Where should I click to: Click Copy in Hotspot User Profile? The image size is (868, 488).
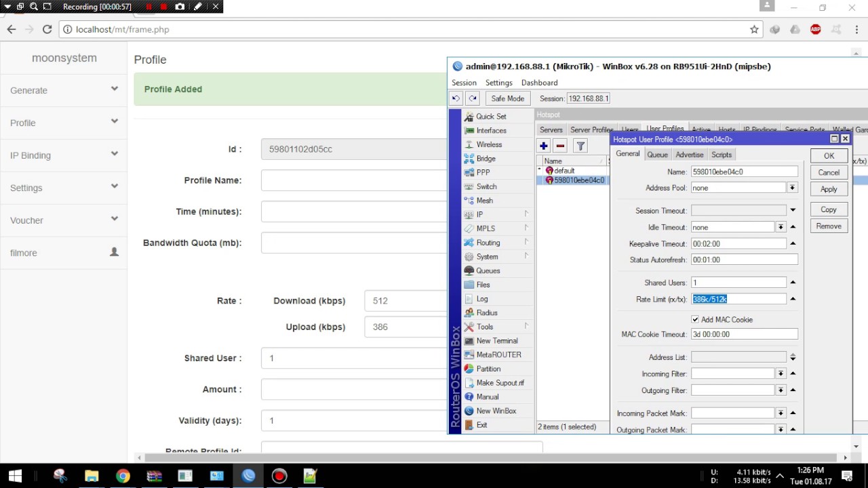pyautogui.click(x=829, y=209)
